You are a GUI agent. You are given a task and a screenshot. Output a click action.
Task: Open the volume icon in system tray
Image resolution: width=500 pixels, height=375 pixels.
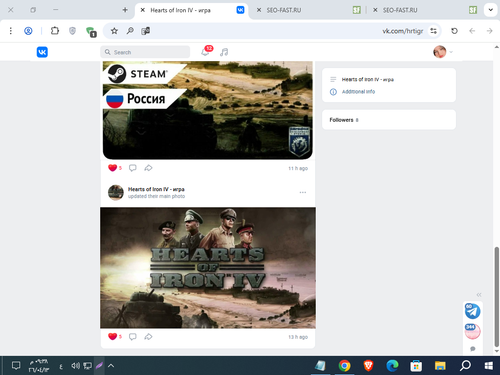pos(75,366)
